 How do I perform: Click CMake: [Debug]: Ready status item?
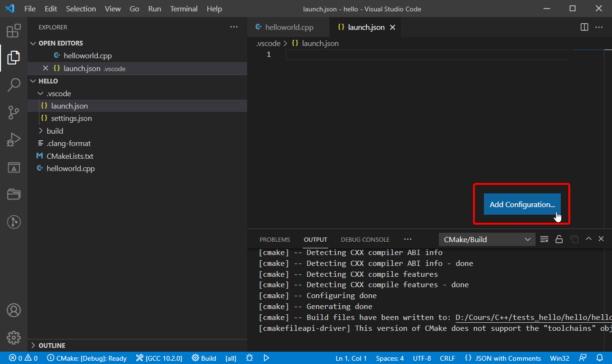point(87,358)
